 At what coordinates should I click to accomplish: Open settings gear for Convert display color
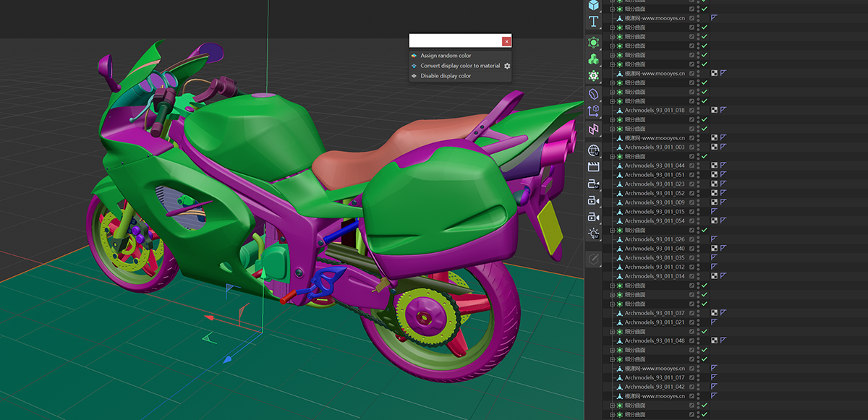tap(507, 66)
